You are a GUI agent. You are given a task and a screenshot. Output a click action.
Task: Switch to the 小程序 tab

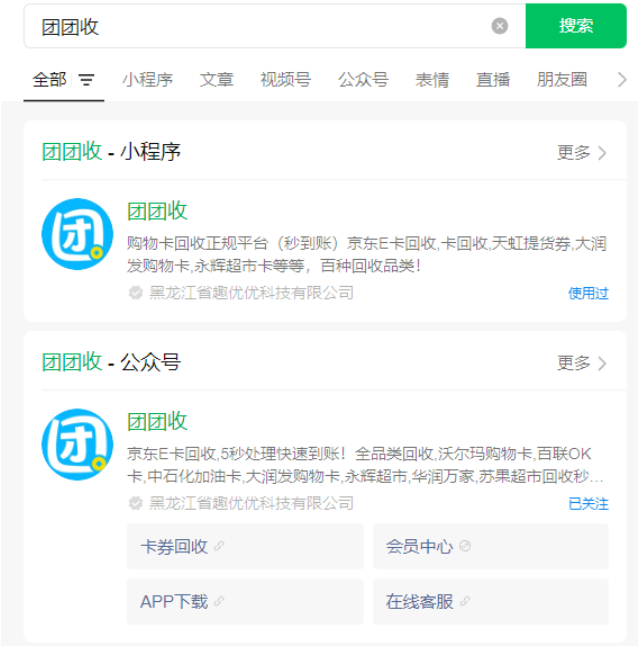tap(148, 80)
